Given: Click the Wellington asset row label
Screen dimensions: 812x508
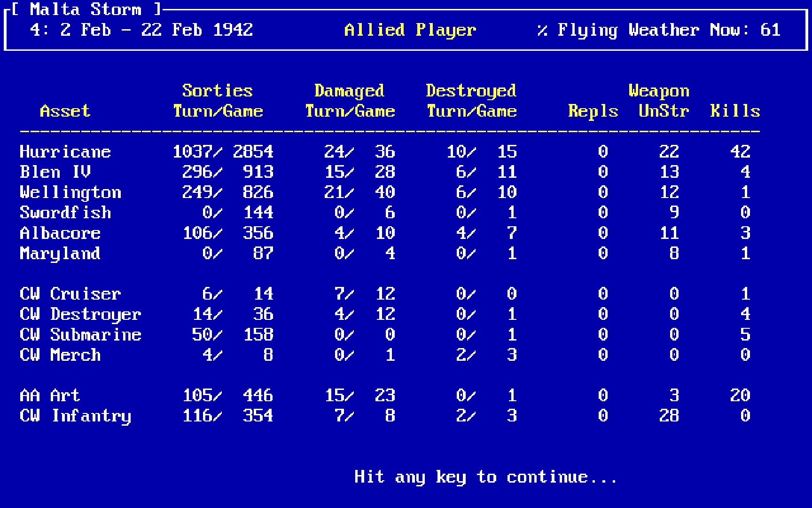Looking at the screenshot, I should coord(70,192).
